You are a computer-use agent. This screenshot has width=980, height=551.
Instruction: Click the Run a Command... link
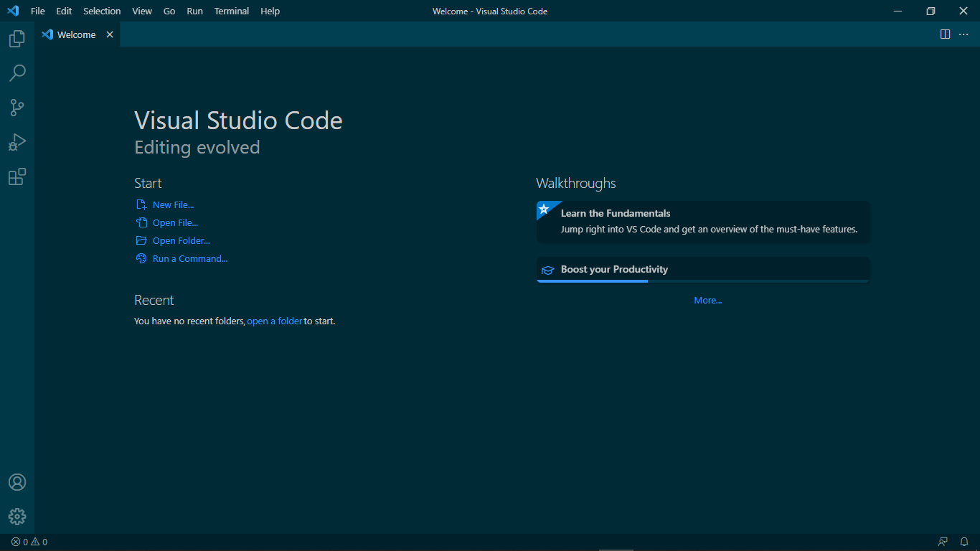[189, 259]
